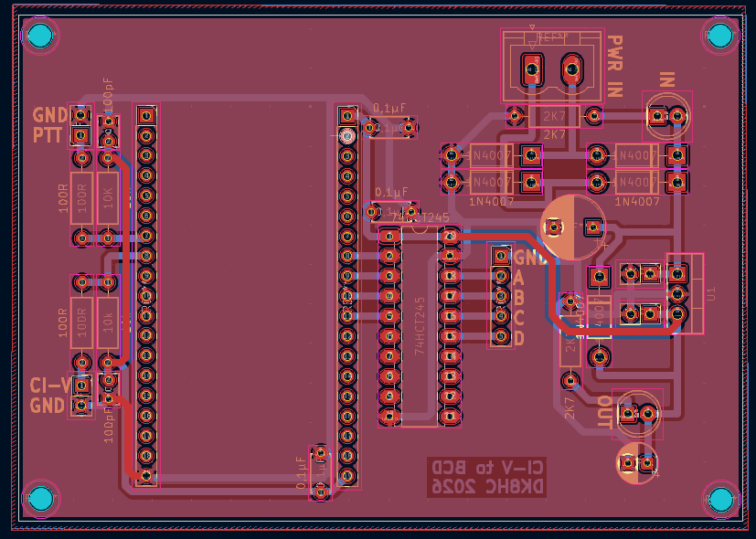The image size is (756, 539).
Task: Select the 2K7 resistor below the power connector
Action: (x=555, y=116)
